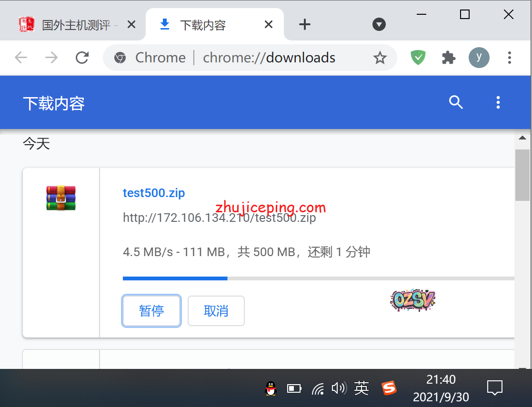Open the green shield extension
This screenshot has width=532, height=407.
[x=418, y=58]
